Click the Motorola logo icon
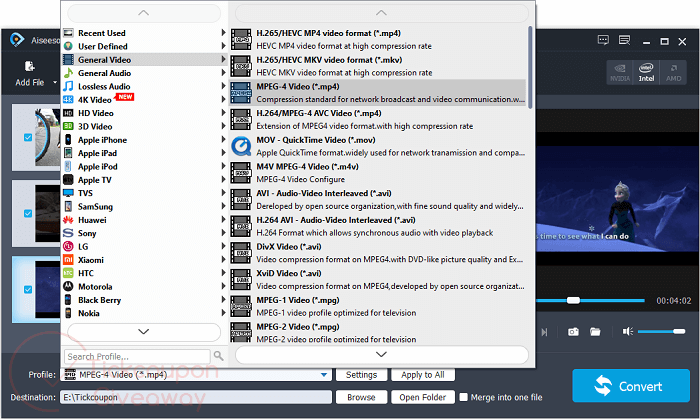This screenshot has width=700, height=419. [68, 286]
